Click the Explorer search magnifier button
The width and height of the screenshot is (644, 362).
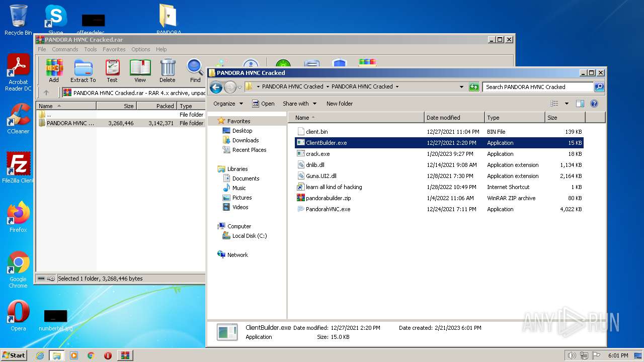tap(599, 87)
